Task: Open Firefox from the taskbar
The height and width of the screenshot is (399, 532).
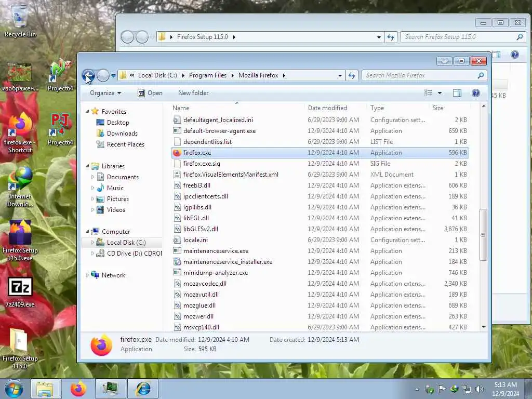Action: (78, 389)
